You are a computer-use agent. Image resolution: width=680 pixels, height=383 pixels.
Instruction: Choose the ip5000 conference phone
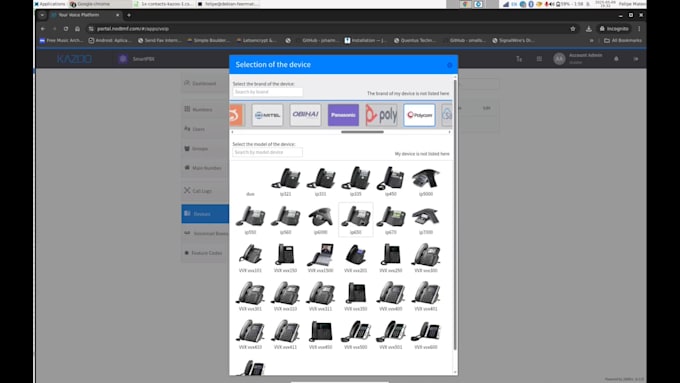[x=426, y=181]
